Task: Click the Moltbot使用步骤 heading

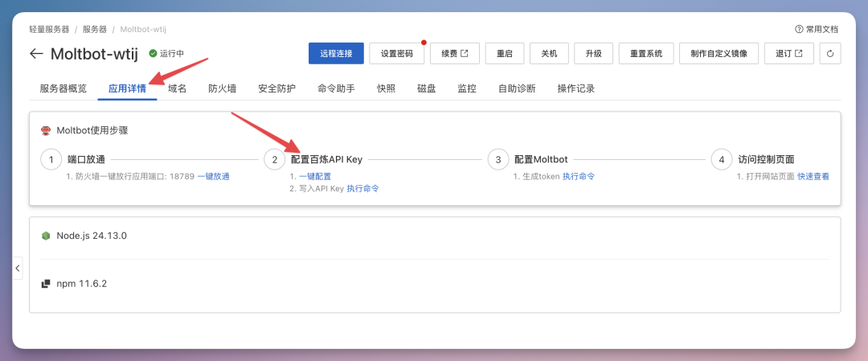Action: (x=92, y=131)
